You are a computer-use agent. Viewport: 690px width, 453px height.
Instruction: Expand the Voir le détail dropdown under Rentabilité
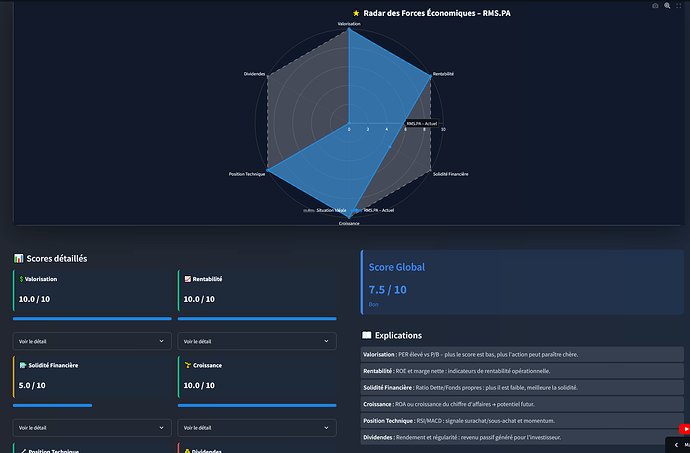pos(257,341)
